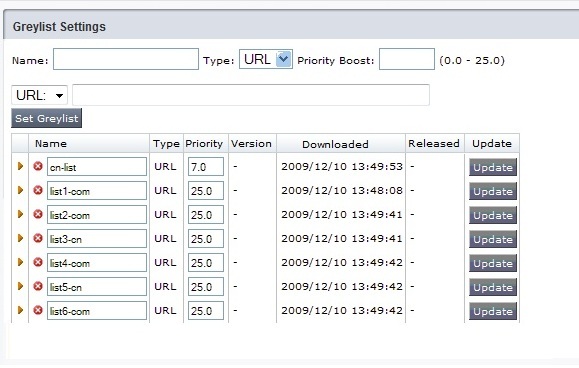Click the Released column header

coord(434,144)
